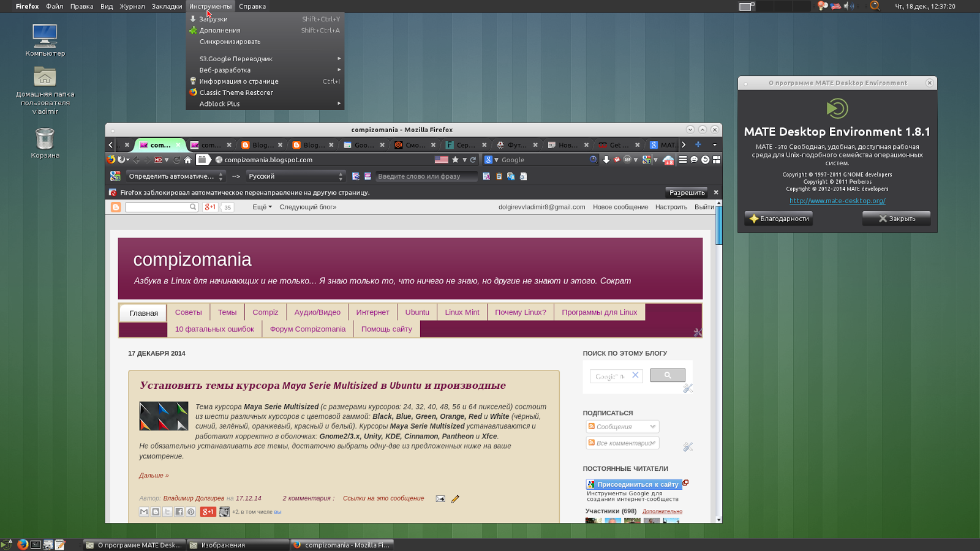Screen dimensions: 980x551
Task: Click Присоединиться к сайту button
Action: [x=634, y=484]
